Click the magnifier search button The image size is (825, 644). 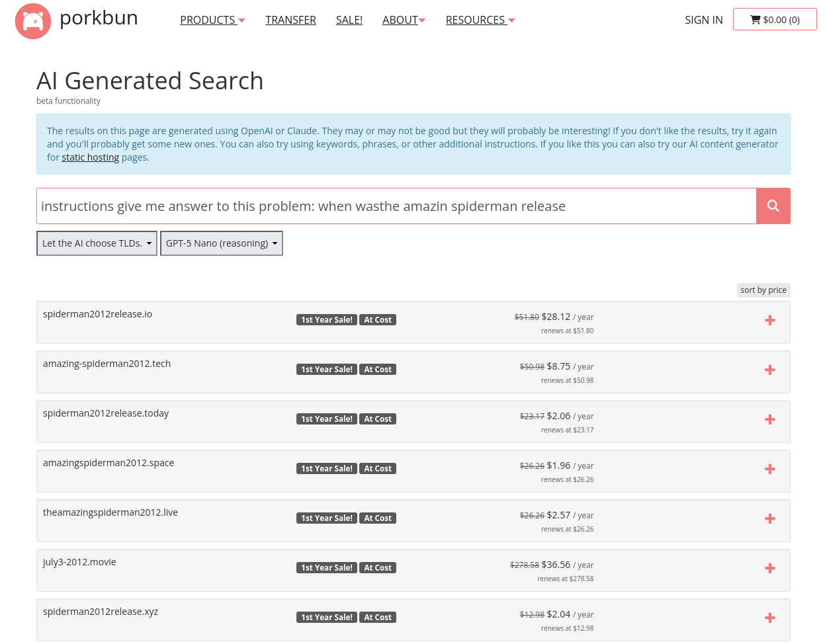773,206
